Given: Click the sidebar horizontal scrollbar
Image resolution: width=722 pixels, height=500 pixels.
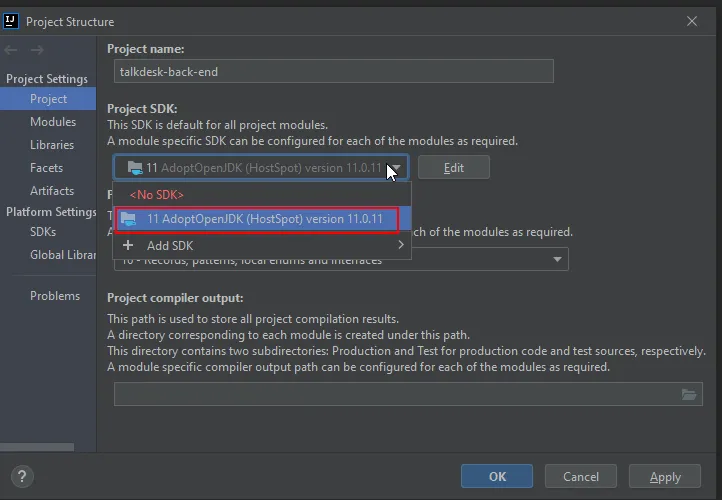Looking at the screenshot, I should (37, 447).
